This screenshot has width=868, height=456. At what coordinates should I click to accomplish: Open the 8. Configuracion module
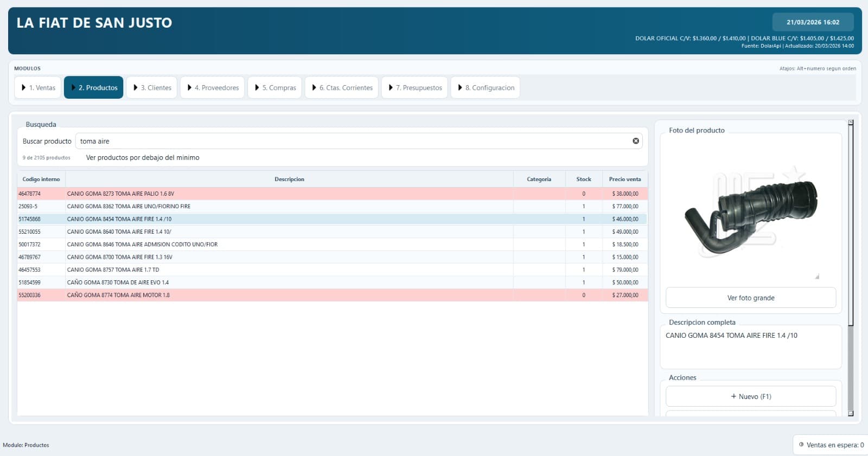[486, 87]
